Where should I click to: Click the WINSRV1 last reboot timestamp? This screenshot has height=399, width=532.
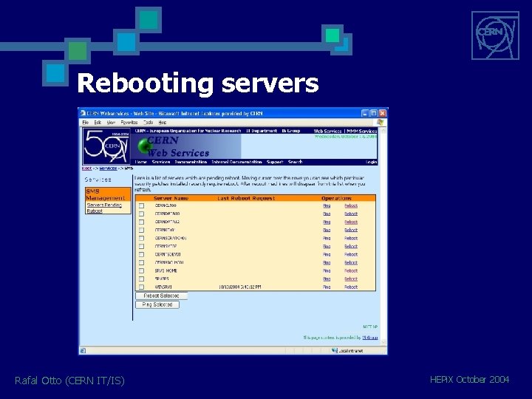pos(240,287)
